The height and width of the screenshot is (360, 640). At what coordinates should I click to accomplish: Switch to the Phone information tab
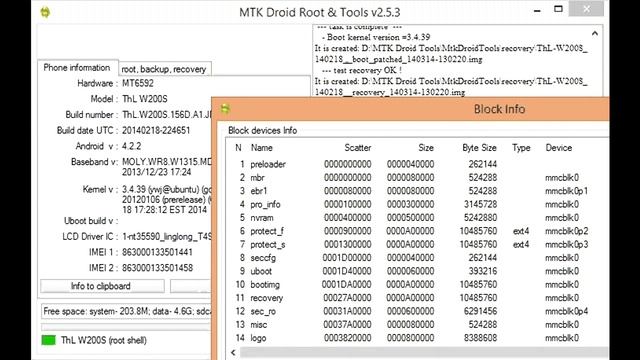(77, 68)
